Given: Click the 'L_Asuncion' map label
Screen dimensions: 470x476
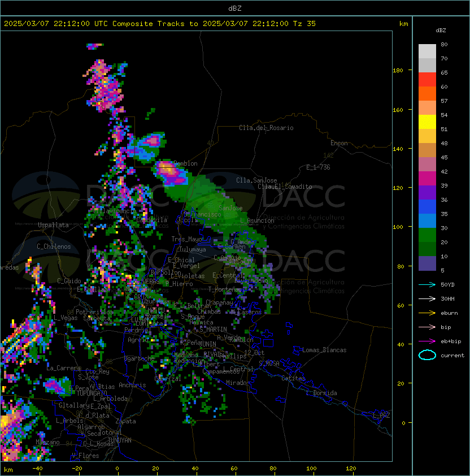Looking at the screenshot, I should click(x=257, y=220).
